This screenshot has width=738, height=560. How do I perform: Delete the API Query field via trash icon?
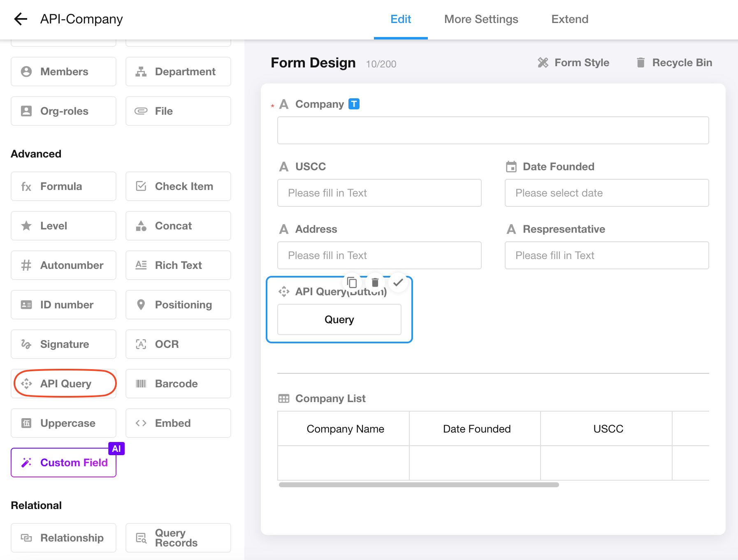375,282
